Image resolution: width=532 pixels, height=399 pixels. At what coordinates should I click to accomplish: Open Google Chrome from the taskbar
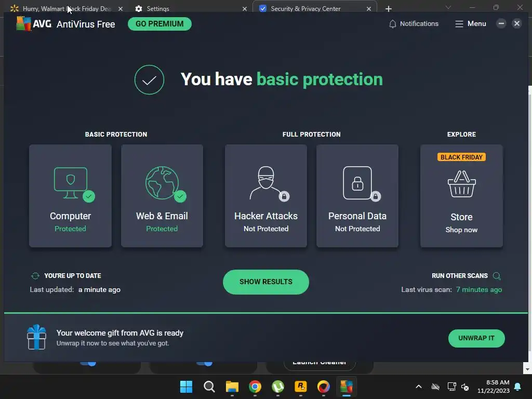point(255,387)
